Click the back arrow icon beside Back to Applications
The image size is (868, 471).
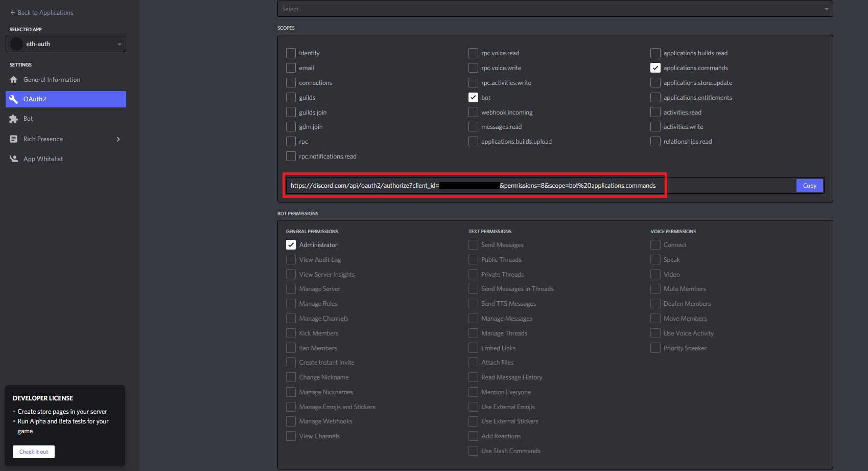(13, 13)
